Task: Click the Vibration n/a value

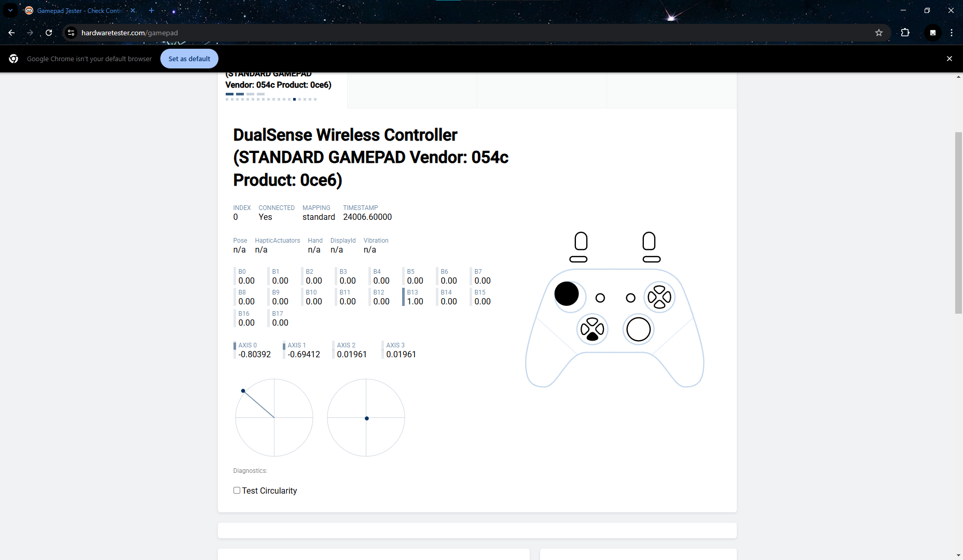Action: point(370,249)
